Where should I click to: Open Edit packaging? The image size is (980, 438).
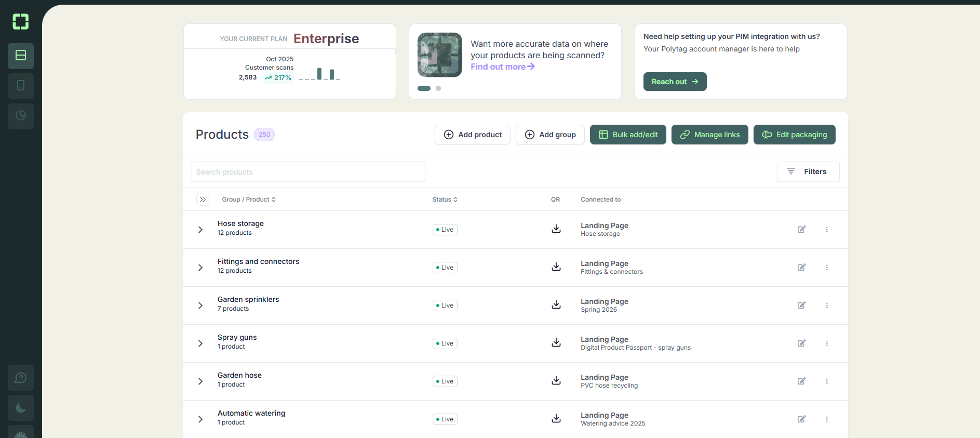pyautogui.click(x=795, y=135)
